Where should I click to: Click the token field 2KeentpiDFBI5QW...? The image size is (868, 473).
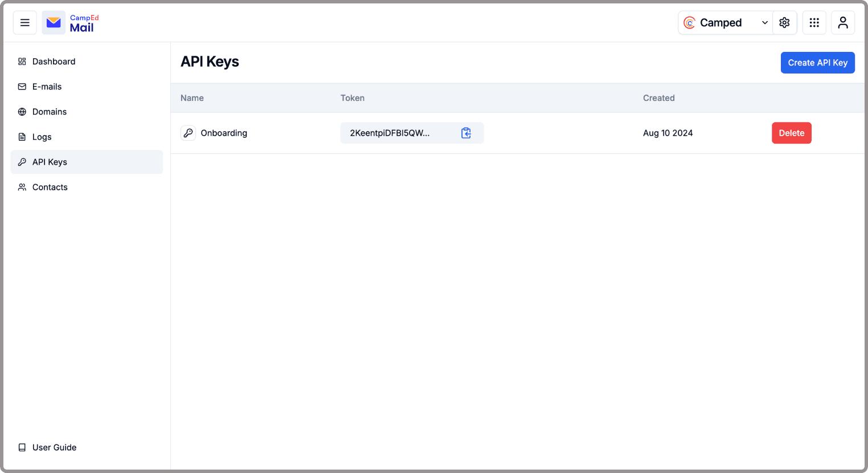(x=412, y=133)
